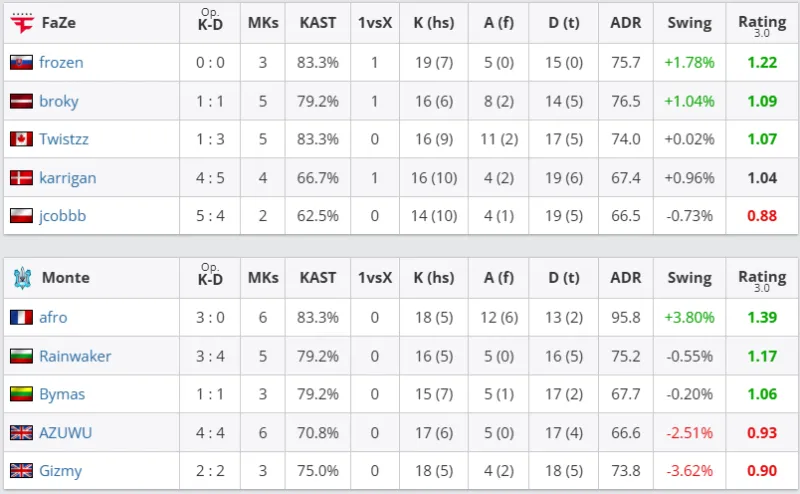Sort FaZe table by KAST column
This screenshot has width=800, height=494.
point(318,23)
